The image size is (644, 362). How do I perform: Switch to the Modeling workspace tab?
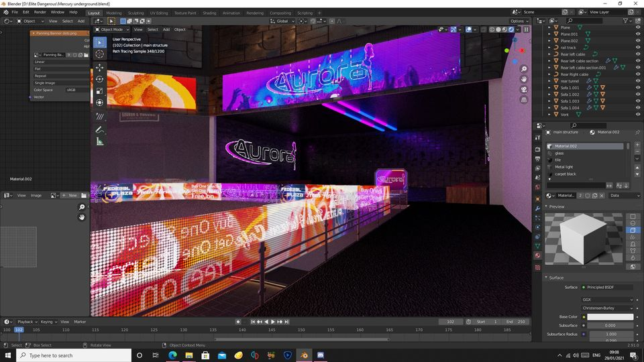114,13
